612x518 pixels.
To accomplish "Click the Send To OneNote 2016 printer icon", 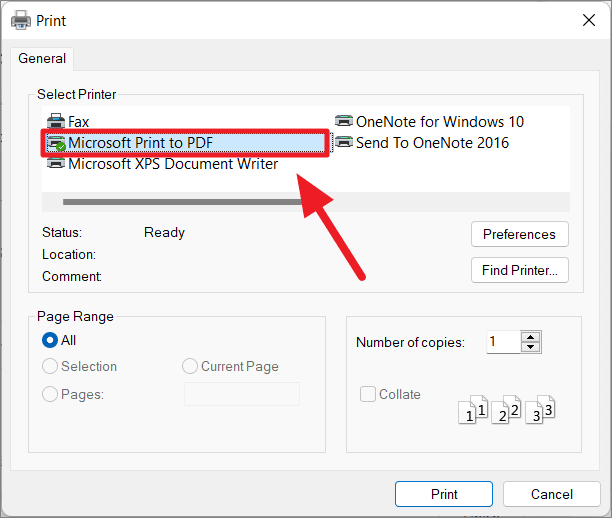I will point(344,142).
